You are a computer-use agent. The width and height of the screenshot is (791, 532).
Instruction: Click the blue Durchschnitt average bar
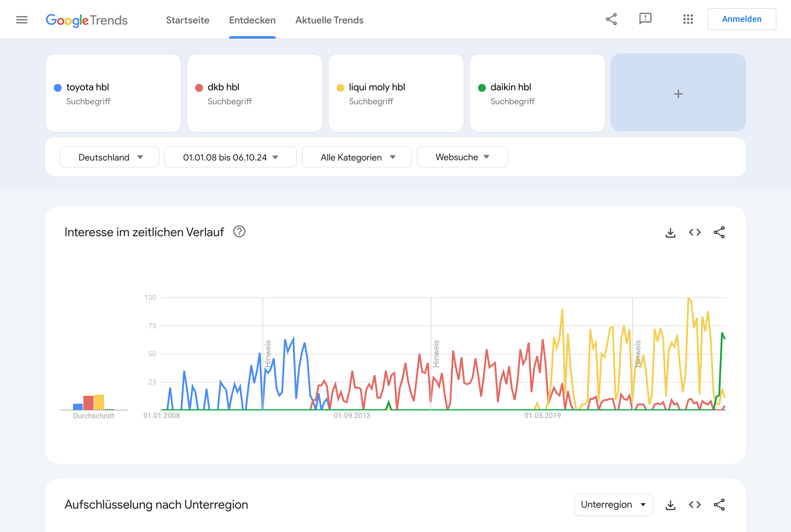[x=78, y=407]
